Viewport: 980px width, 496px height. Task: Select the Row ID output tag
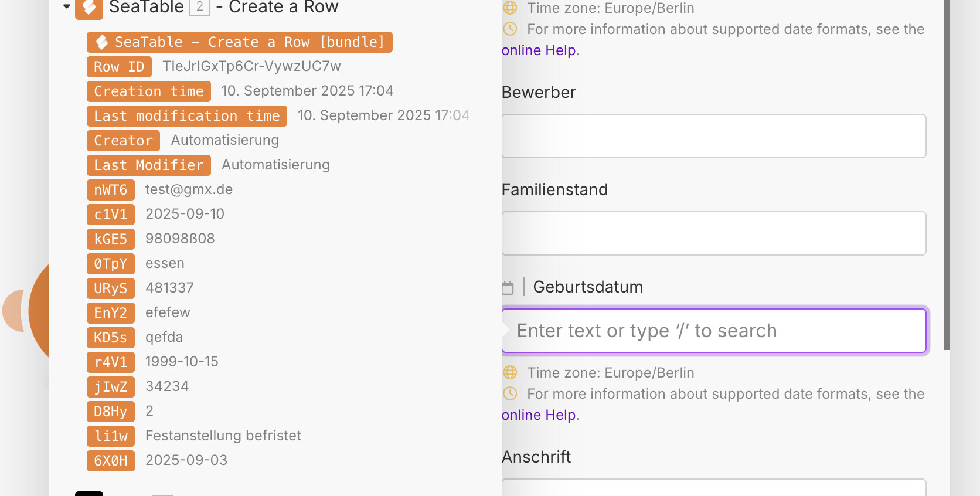click(x=119, y=67)
